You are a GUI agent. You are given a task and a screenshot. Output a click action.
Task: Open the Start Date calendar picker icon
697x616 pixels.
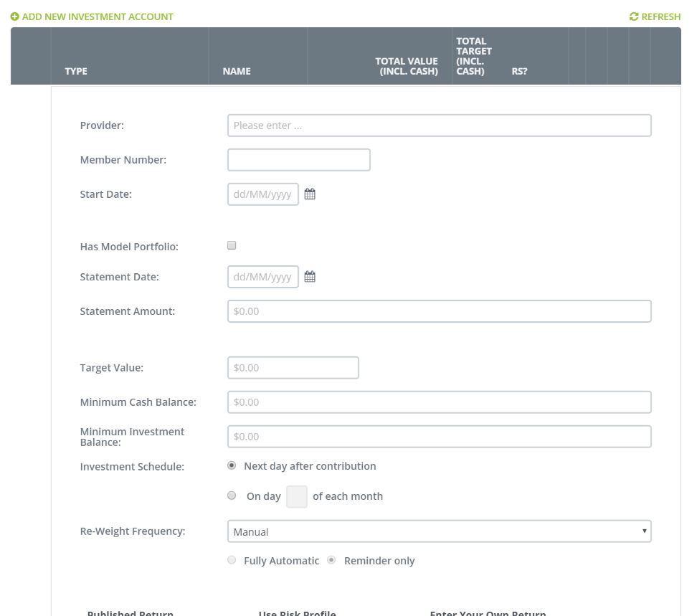[310, 194]
